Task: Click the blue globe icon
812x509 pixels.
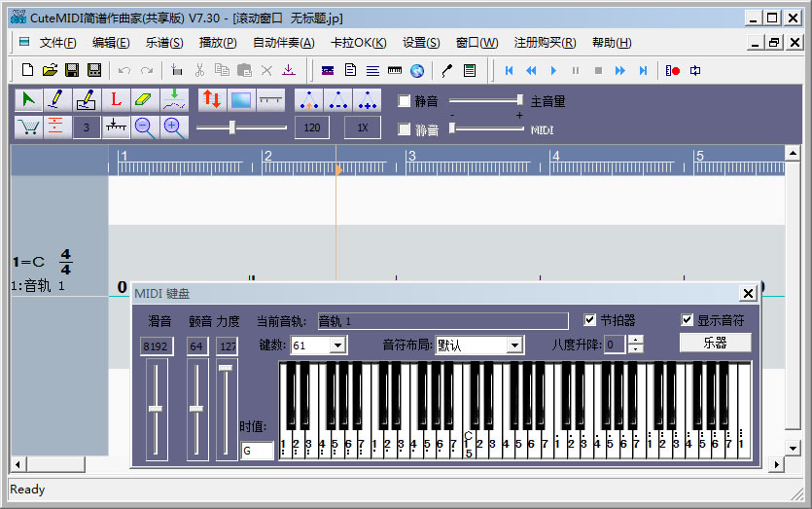Action: click(417, 70)
